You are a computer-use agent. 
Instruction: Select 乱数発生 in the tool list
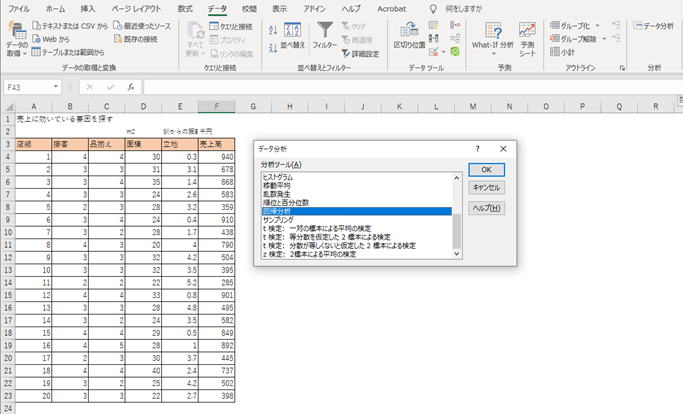pos(357,194)
